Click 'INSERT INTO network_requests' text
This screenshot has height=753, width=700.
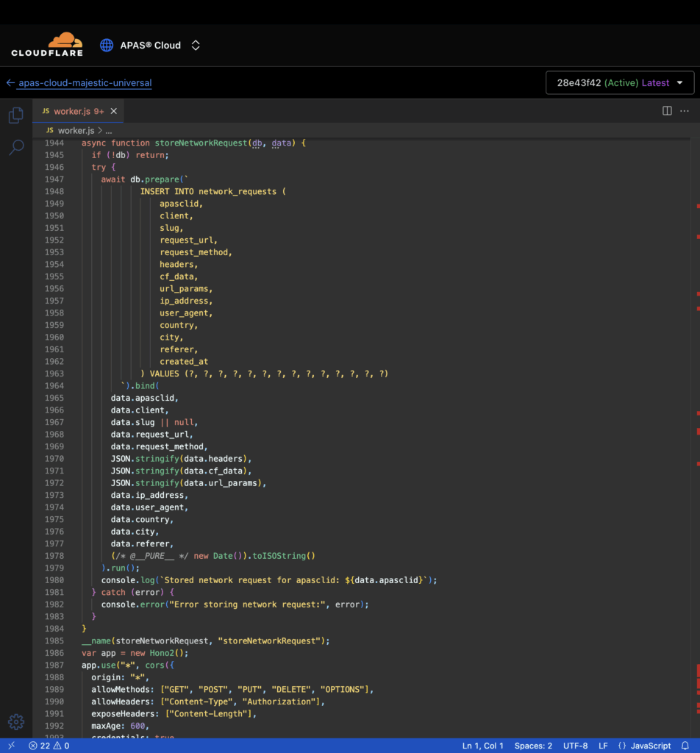click(208, 192)
